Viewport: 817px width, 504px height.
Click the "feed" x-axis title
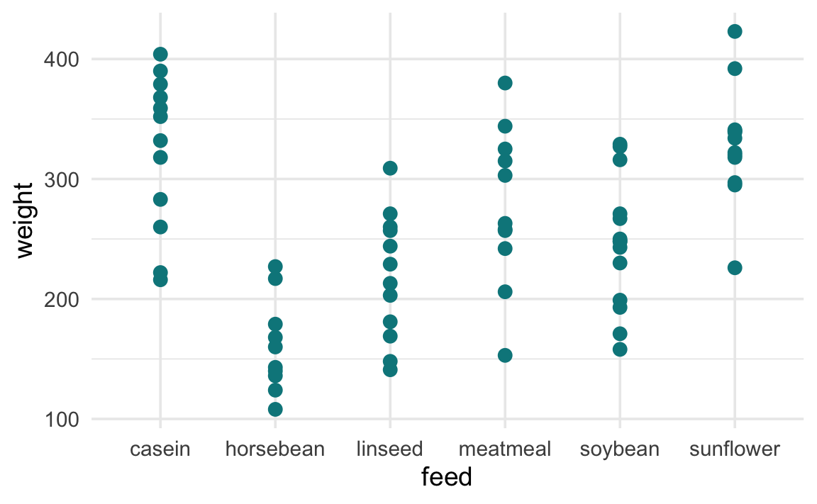[447, 477]
